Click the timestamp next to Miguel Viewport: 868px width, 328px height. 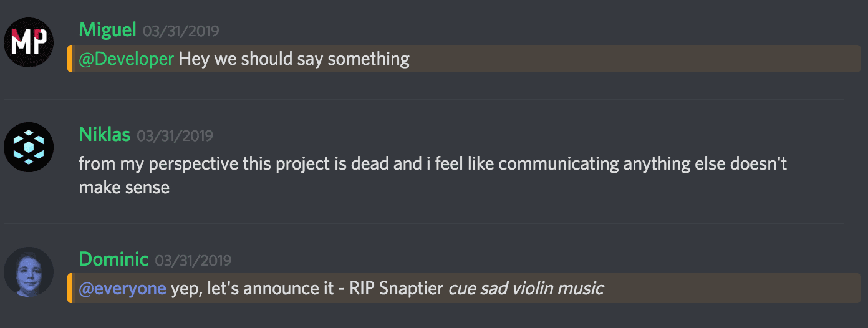[x=181, y=31]
